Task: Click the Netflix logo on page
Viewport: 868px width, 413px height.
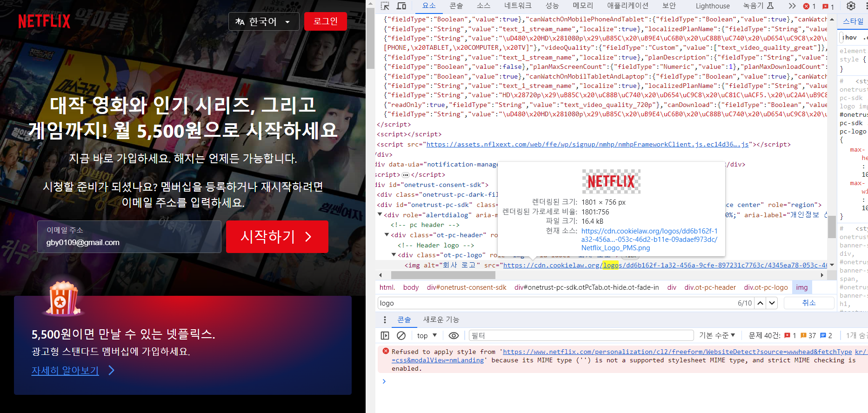Action: click(44, 21)
